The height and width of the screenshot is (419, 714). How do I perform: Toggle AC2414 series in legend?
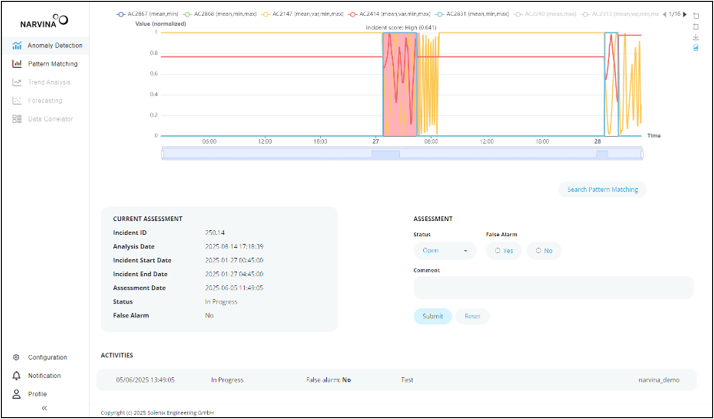(x=389, y=15)
